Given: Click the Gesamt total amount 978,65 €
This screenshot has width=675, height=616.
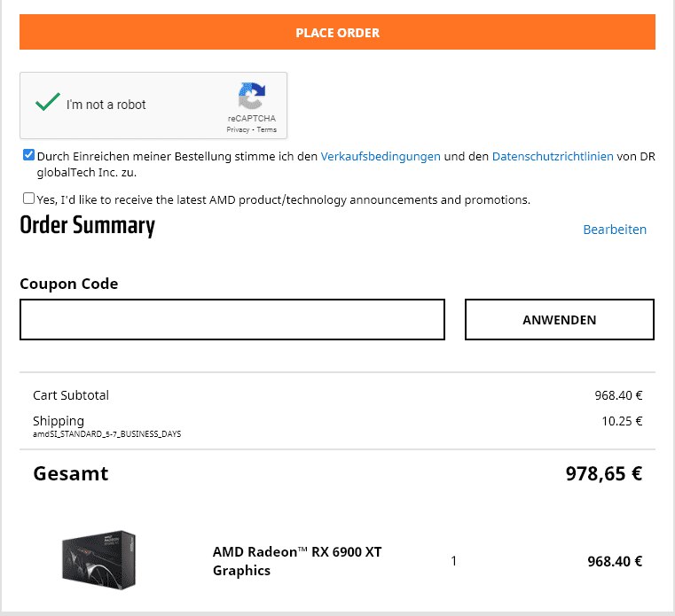Looking at the screenshot, I should tap(604, 473).
